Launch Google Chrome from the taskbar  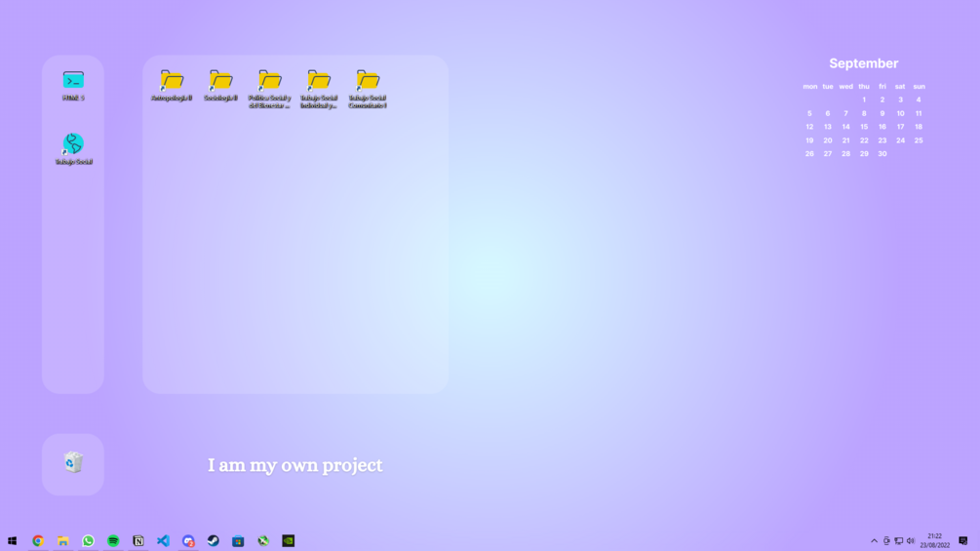tap(38, 541)
